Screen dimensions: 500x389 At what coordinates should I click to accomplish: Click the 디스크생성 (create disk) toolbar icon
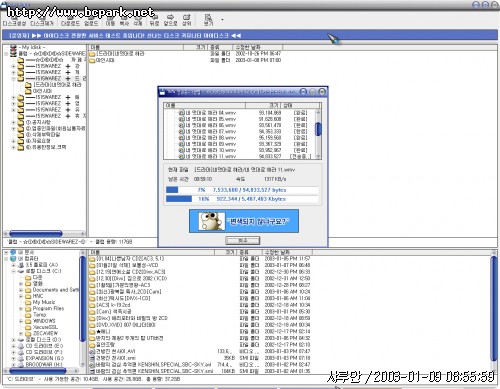(14, 20)
